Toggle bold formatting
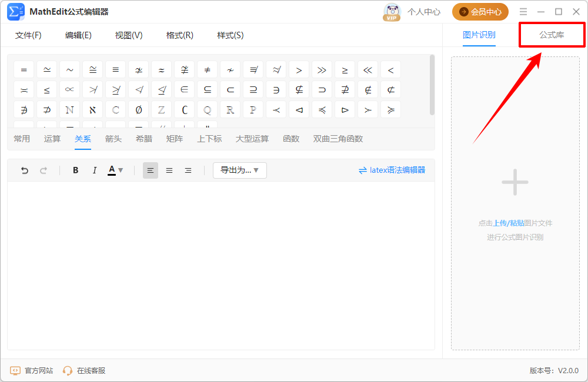 point(75,170)
